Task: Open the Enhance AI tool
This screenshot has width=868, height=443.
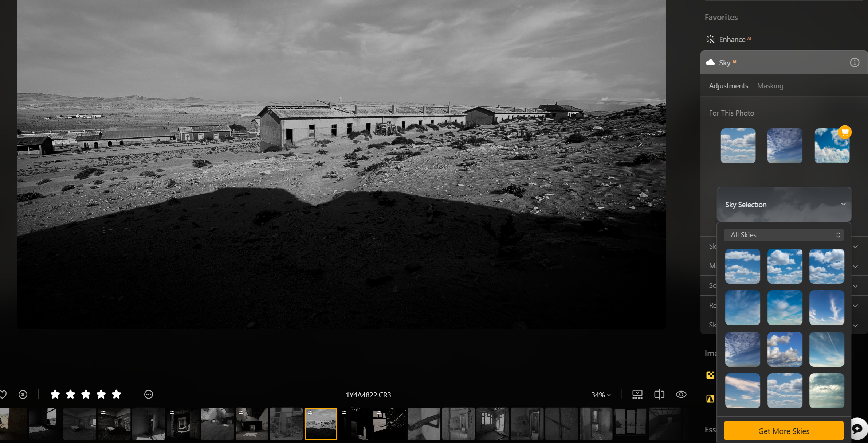Action: pos(733,39)
